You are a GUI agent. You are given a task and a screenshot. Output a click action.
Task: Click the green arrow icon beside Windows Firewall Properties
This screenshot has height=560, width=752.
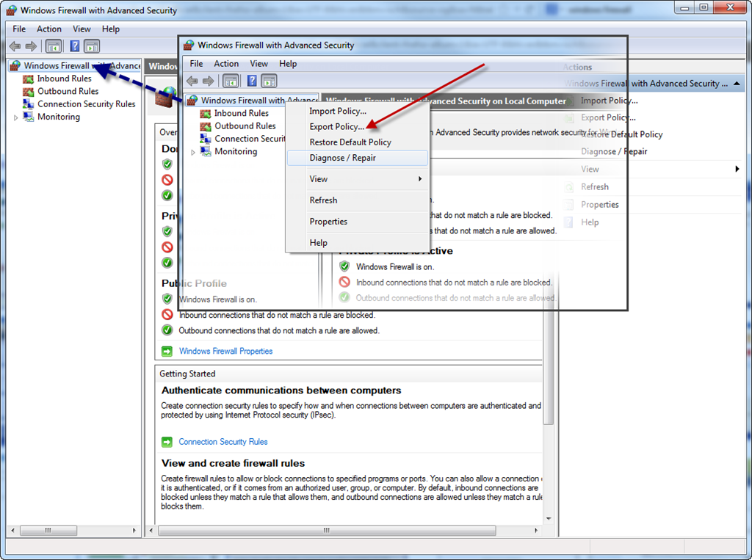(167, 352)
